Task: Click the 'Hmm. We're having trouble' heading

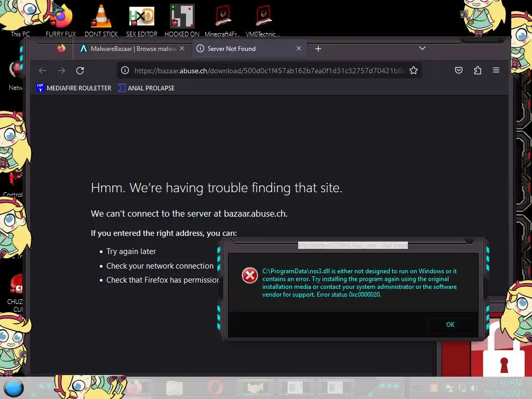Action: tap(217, 188)
